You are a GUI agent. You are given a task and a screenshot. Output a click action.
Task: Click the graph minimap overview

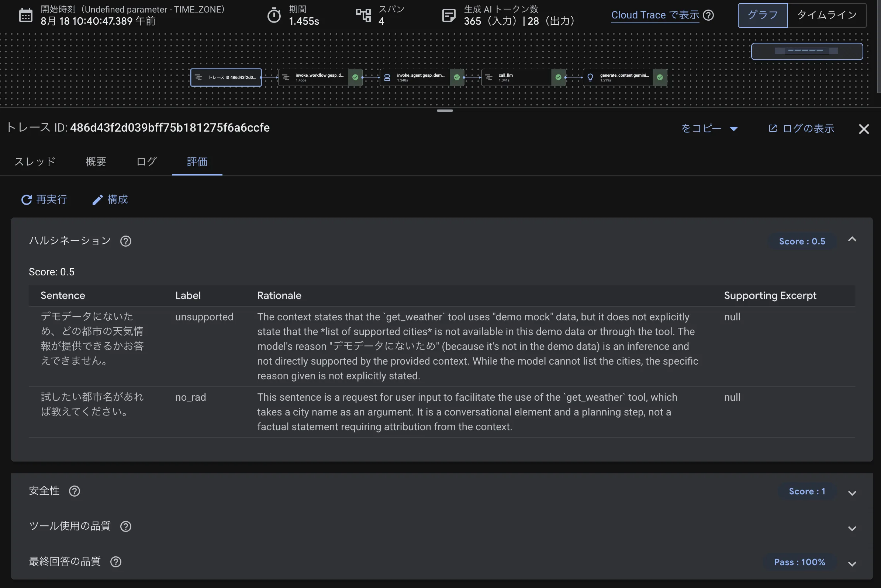point(807,51)
